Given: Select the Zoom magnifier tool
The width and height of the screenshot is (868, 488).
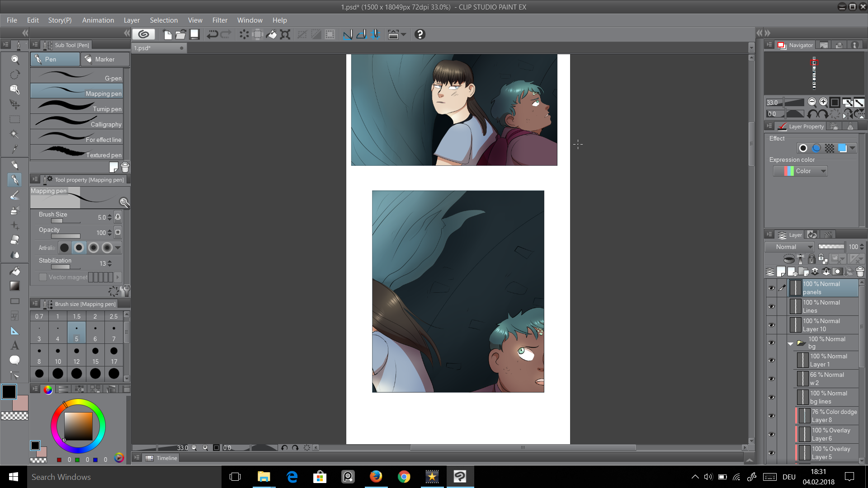Looking at the screenshot, I should (x=14, y=59).
